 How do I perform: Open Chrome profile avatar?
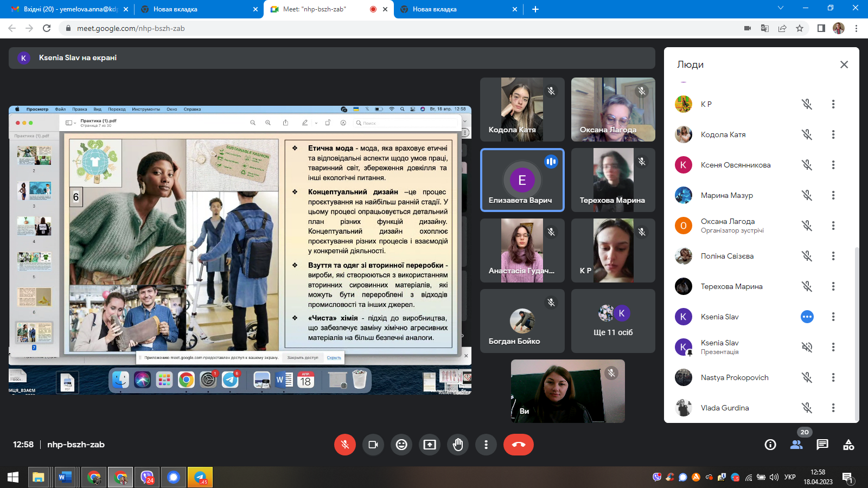coord(839,28)
